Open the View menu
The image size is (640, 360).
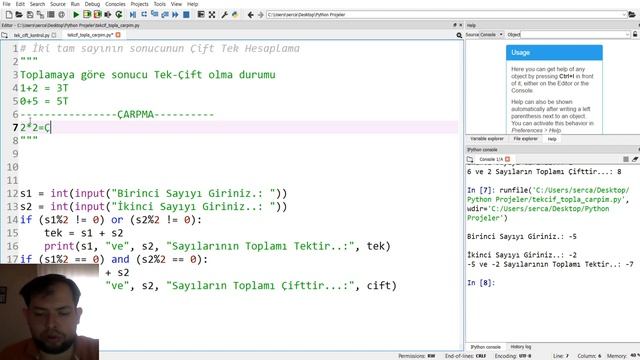pos(176,4)
